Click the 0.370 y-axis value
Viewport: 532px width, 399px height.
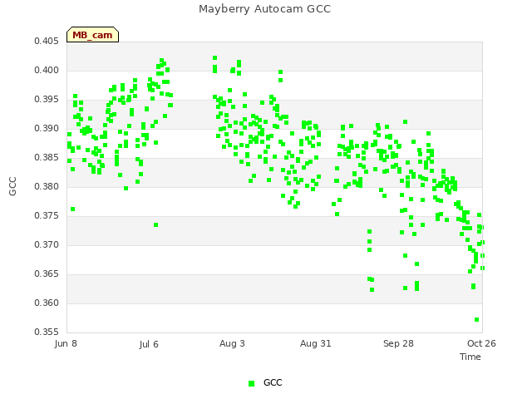click(x=47, y=244)
